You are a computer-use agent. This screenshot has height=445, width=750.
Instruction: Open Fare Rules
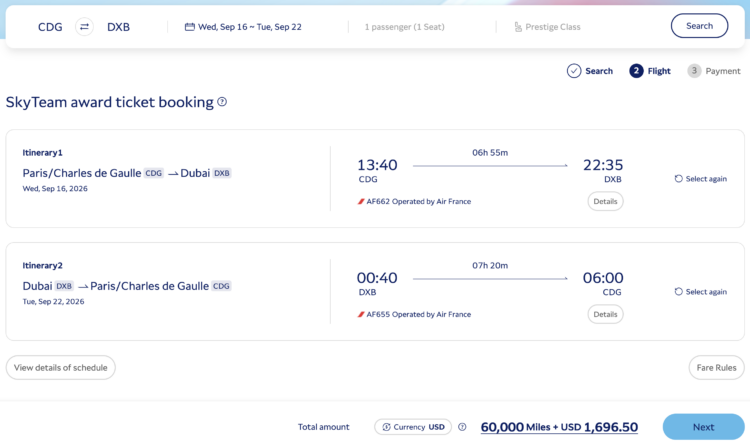tap(717, 367)
